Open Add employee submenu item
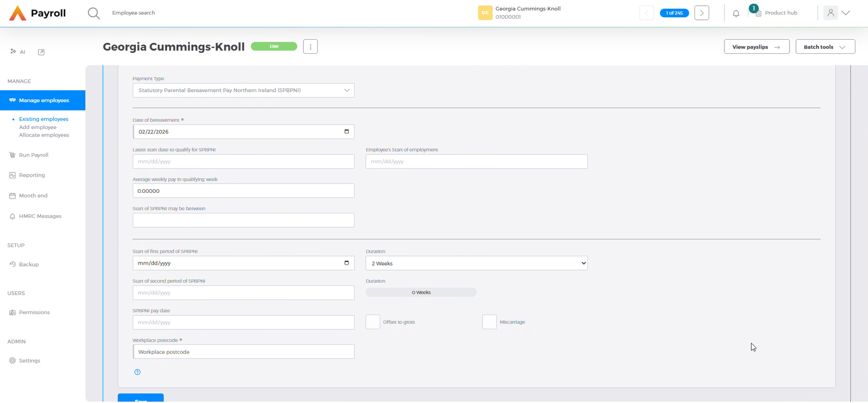Image resolution: width=868 pixels, height=403 pixels. (x=38, y=127)
